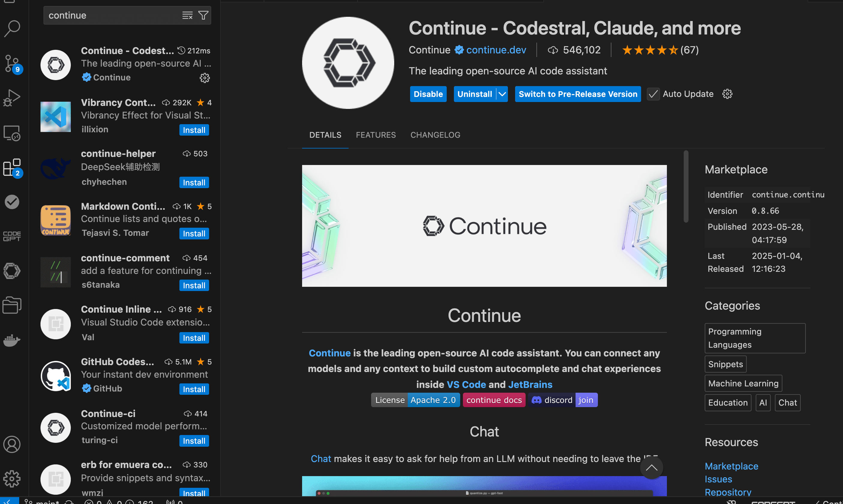The width and height of the screenshot is (843, 504).
Task: Click the scroll-to-top arrow button
Action: [652, 468]
